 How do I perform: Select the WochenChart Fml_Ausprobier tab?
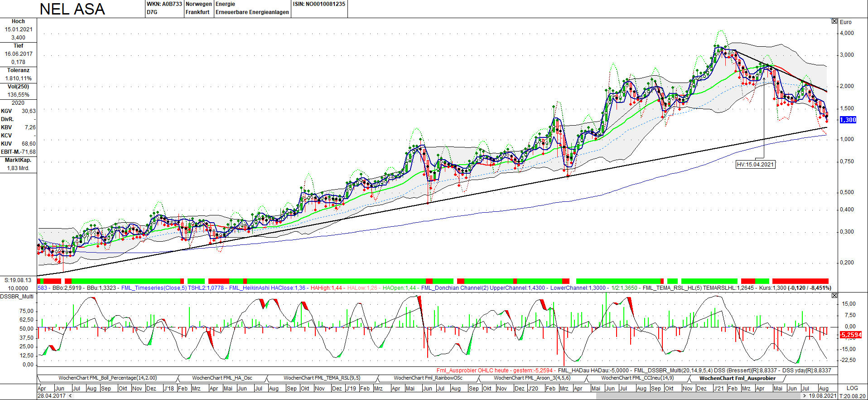737,378
